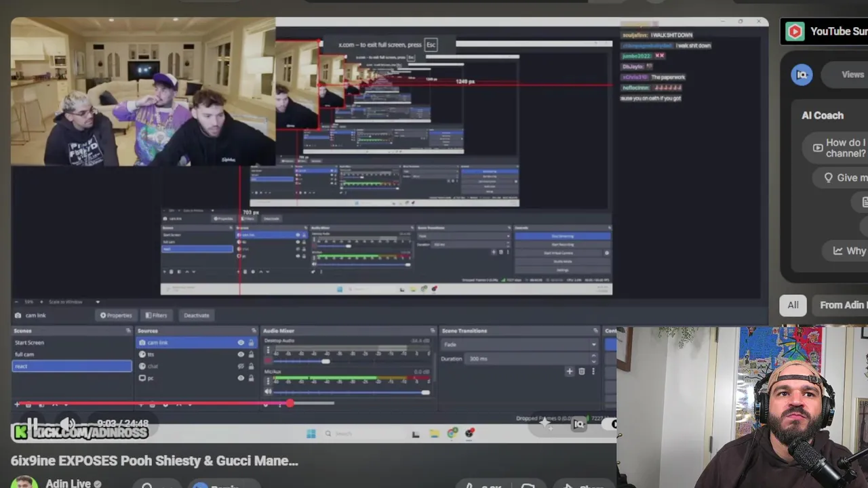Open the Fade transition dropdown
This screenshot has height=488, width=868.
point(520,344)
